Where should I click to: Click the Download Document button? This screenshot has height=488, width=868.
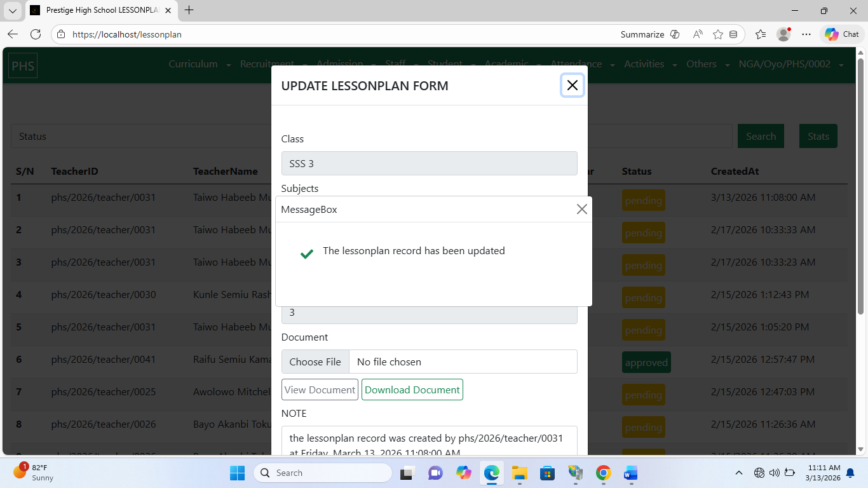point(412,390)
